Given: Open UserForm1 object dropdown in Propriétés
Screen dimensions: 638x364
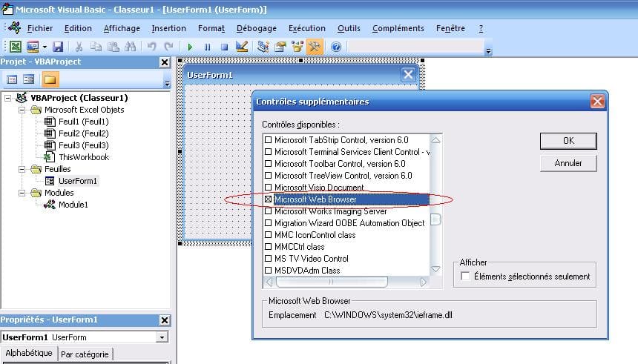Looking at the screenshot, I should click(x=162, y=337).
